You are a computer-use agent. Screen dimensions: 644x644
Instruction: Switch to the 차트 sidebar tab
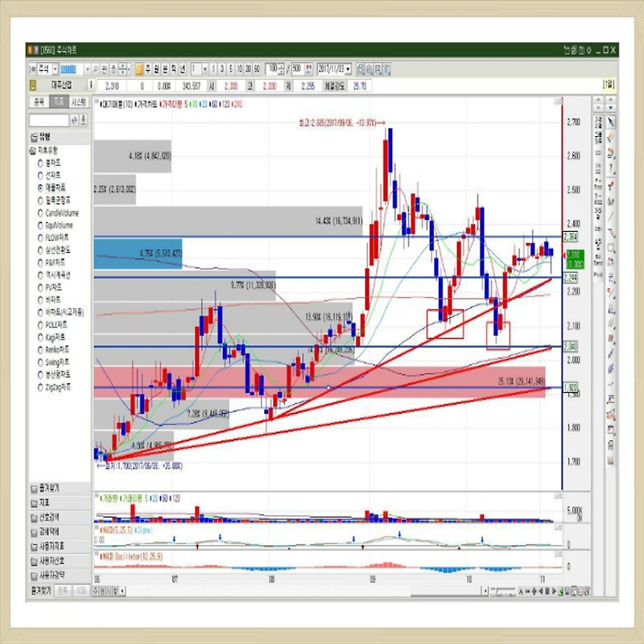tap(59, 102)
